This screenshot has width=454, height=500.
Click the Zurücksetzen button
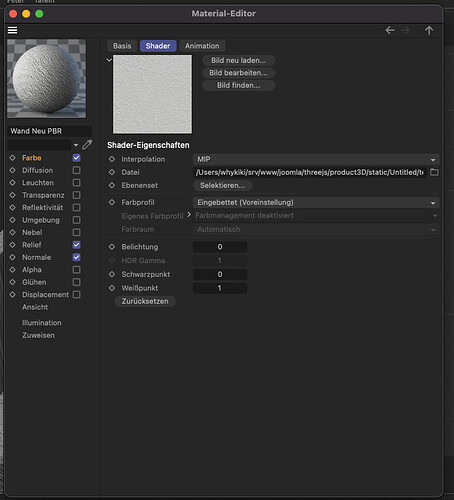pyautogui.click(x=145, y=301)
